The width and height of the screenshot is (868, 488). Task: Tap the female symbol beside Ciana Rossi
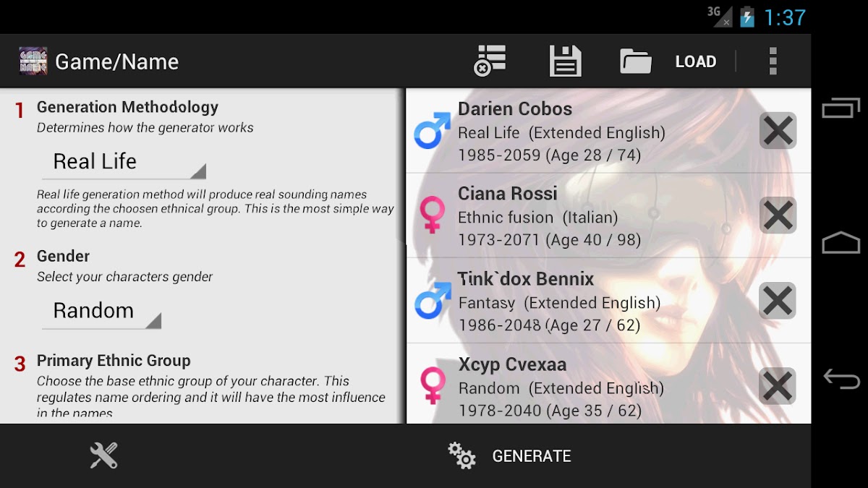pyautogui.click(x=432, y=215)
